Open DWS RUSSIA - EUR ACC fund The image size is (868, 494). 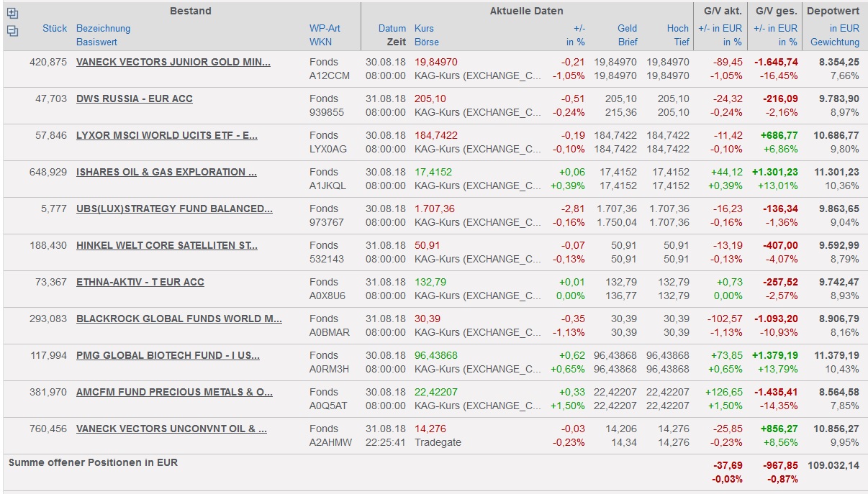pos(135,99)
